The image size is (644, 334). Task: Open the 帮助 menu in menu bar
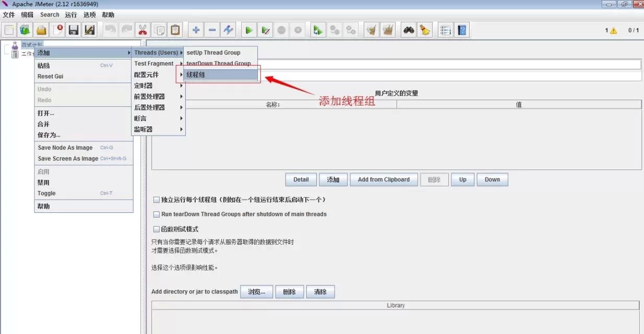pos(108,15)
